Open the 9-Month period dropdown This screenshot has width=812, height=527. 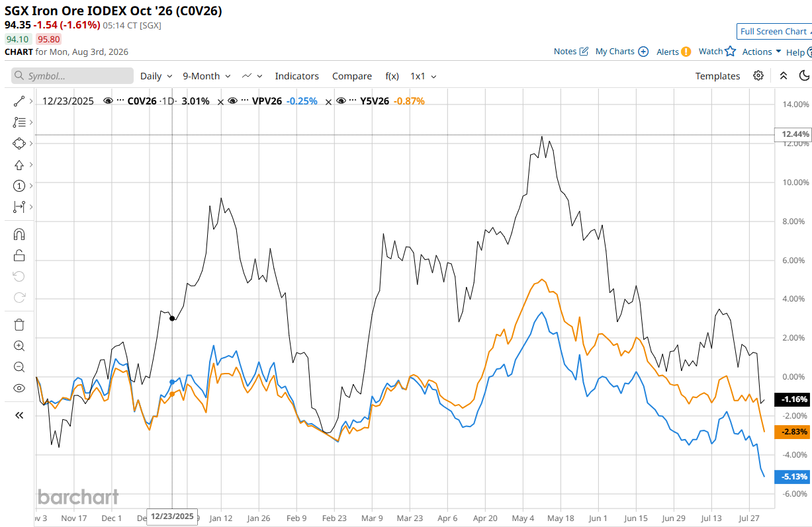[x=206, y=76]
